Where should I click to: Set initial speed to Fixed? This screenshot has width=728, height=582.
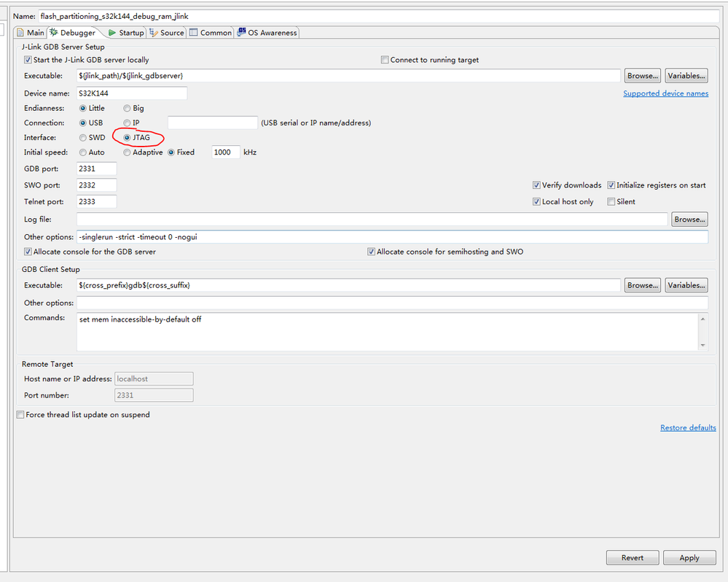pos(171,152)
